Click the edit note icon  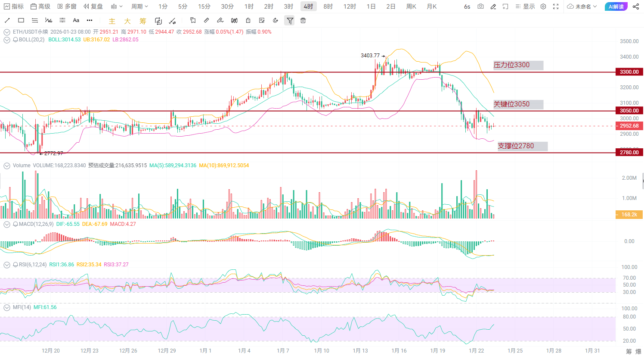262,20
